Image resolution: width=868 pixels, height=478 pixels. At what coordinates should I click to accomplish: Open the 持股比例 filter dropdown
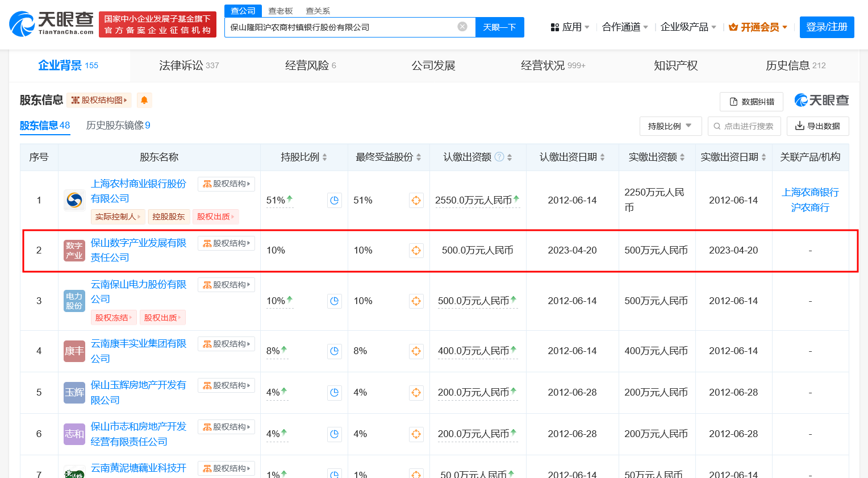point(670,126)
